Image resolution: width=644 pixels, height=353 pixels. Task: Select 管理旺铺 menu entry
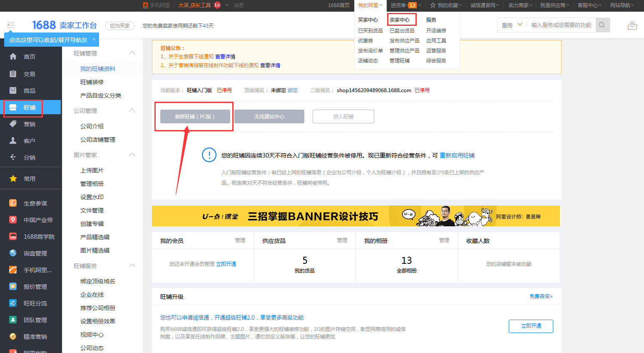[400, 60]
